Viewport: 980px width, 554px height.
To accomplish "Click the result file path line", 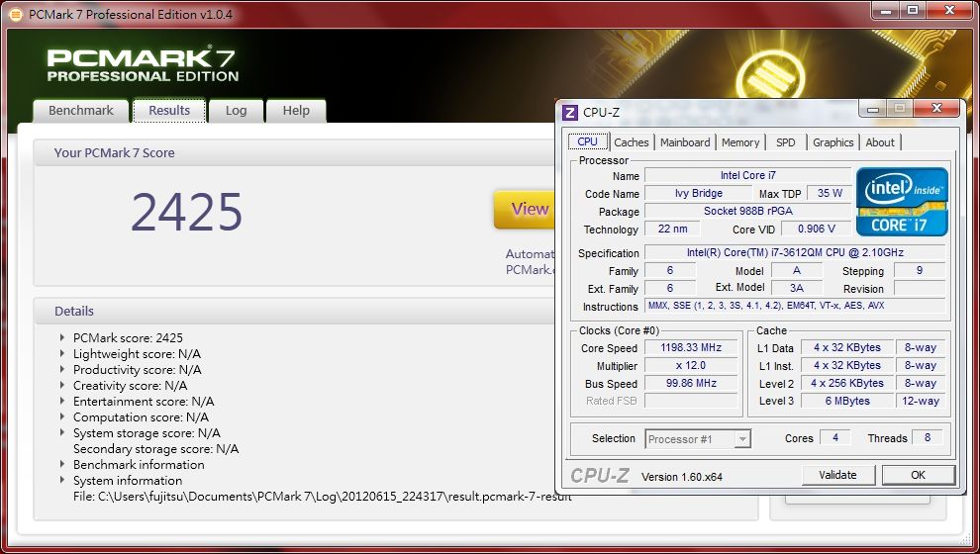I will click(323, 497).
